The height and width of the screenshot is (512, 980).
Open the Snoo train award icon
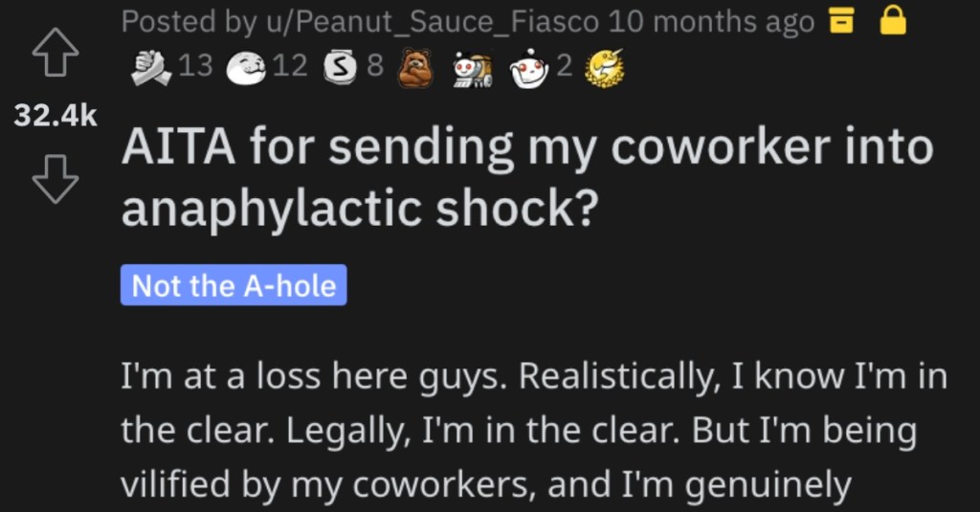pyautogui.click(x=473, y=69)
